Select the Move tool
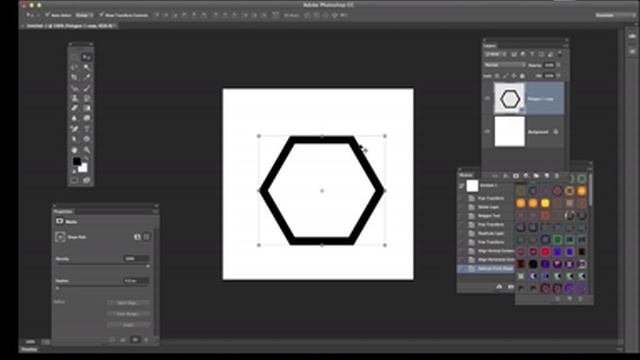The width and height of the screenshot is (640, 360). [87, 57]
